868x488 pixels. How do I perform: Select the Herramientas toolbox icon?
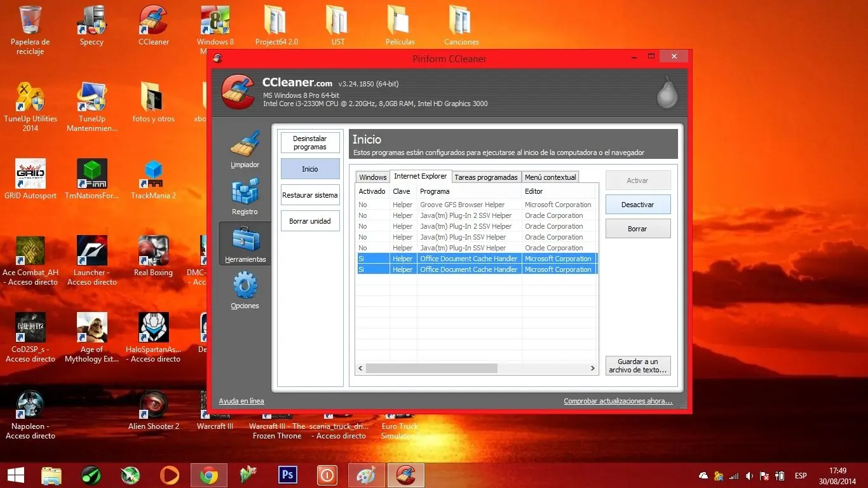coord(245,243)
